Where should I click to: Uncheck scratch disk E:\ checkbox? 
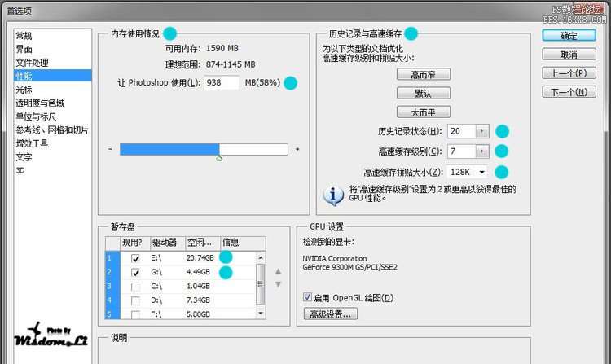tap(135, 258)
